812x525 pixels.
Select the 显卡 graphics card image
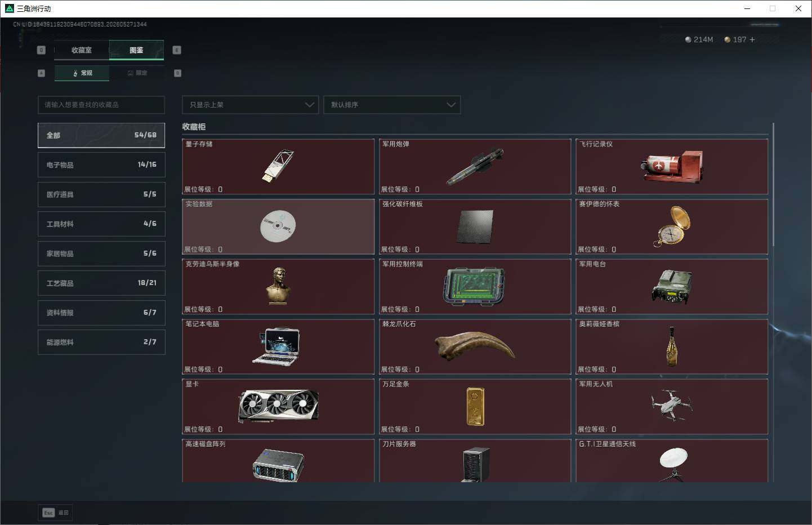tap(278, 406)
